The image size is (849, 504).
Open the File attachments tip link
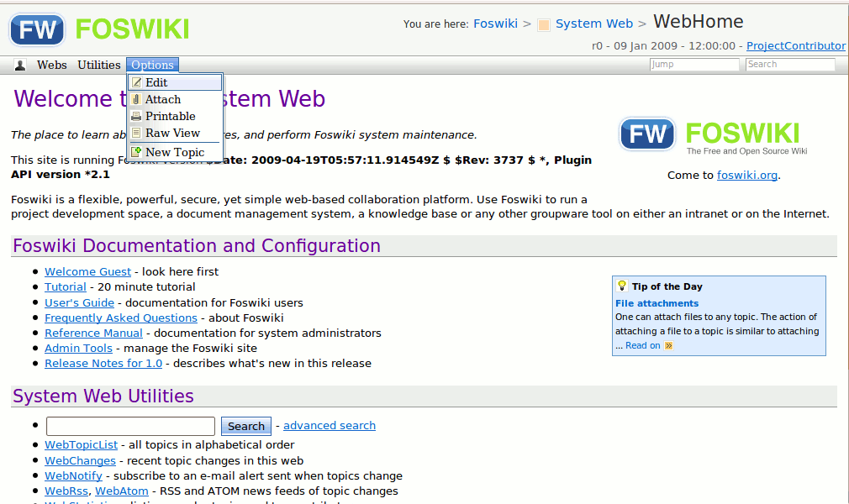point(657,303)
